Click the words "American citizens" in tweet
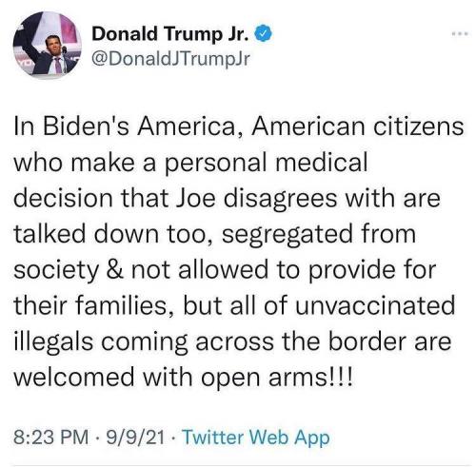 358,126
